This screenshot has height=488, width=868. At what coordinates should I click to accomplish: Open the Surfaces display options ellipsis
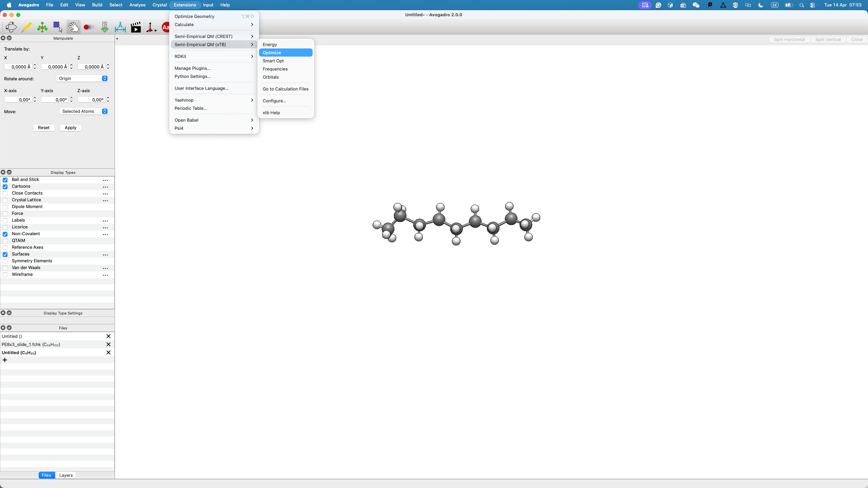[105, 255]
